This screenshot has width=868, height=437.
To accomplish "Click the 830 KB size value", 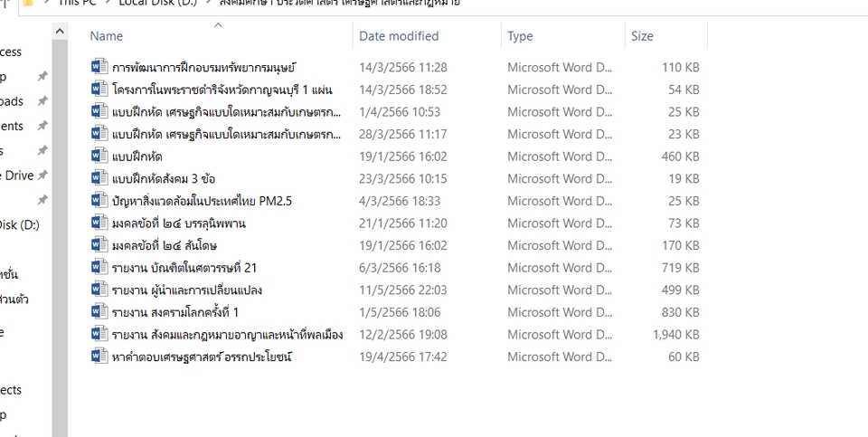I will (x=680, y=312).
